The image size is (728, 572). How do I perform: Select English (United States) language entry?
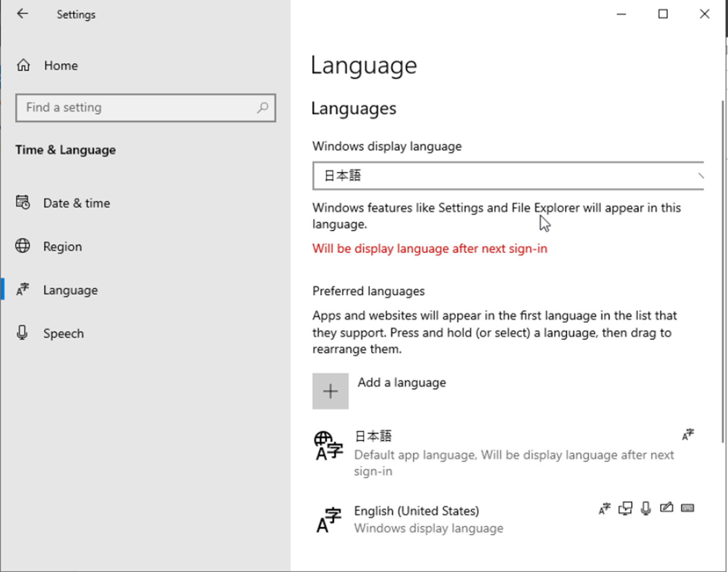[x=416, y=511]
